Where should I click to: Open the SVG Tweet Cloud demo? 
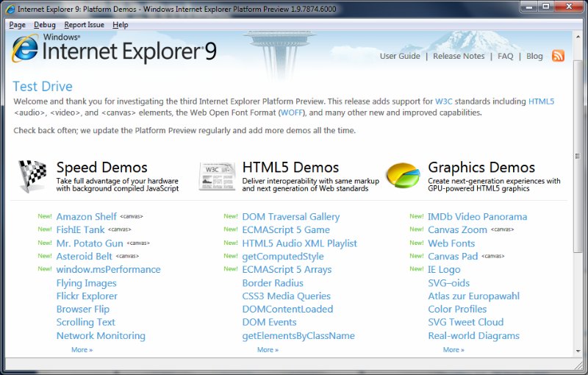click(466, 323)
